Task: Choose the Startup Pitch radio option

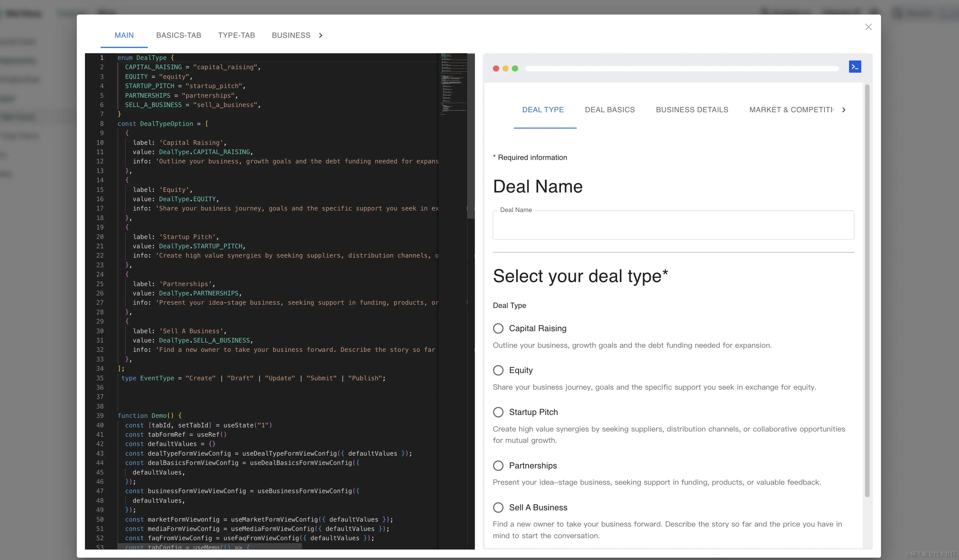Action: [498, 412]
